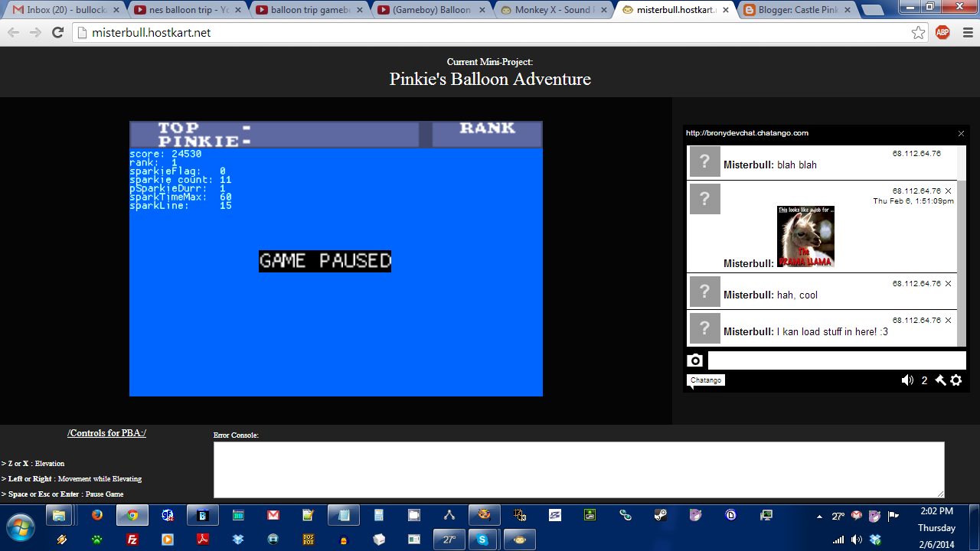Show hidden system tray icons
Viewport: 980px width, 551px height.
(x=820, y=517)
